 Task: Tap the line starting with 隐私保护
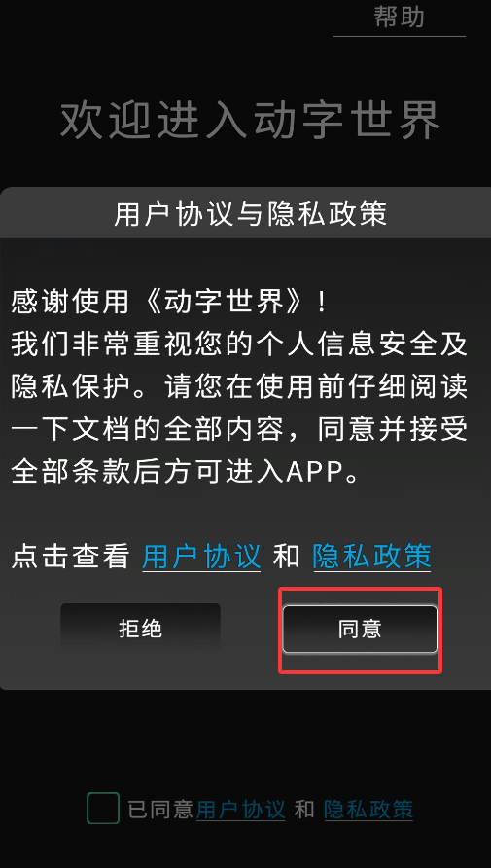click(x=239, y=387)
